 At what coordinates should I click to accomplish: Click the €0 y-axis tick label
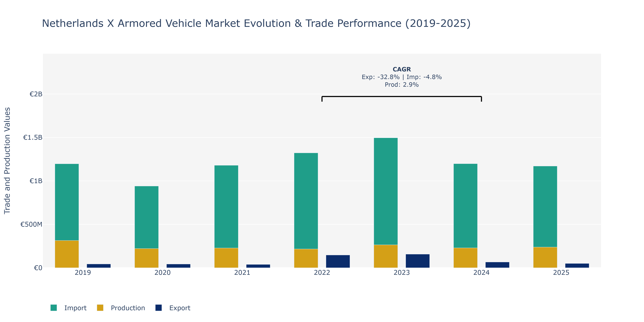point(38,268)
